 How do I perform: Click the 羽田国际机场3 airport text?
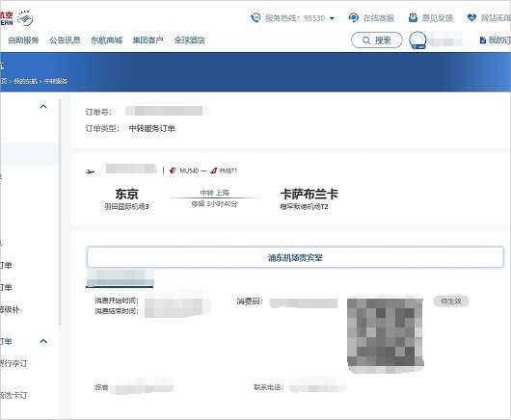click(x=126, y=206)
